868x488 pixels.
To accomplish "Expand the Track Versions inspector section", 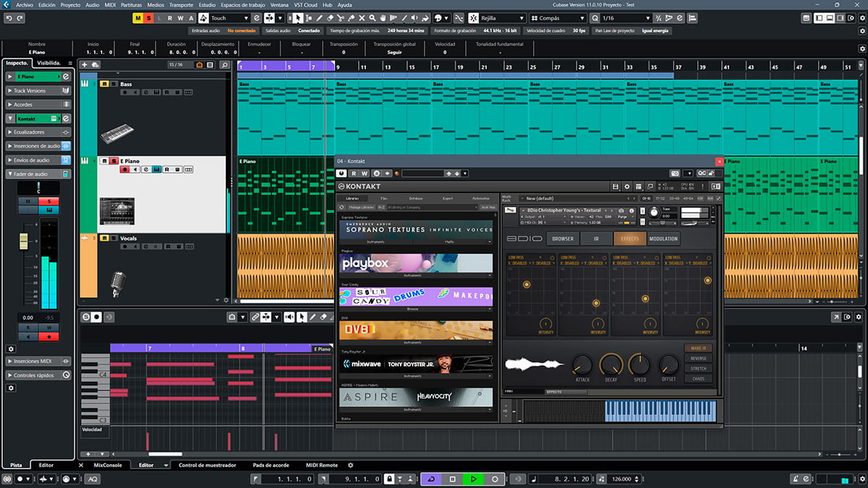I will [38, 90].
